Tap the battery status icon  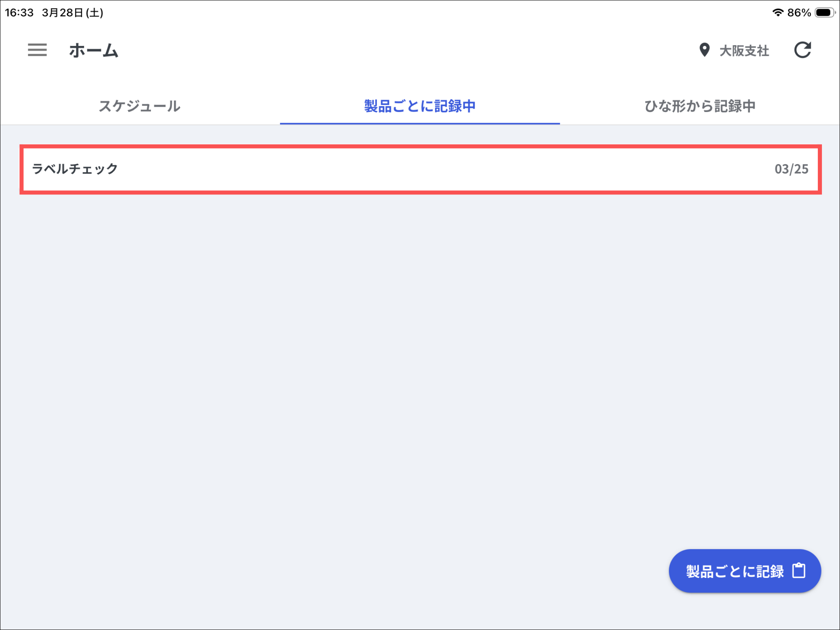click(x=824, y=12)
